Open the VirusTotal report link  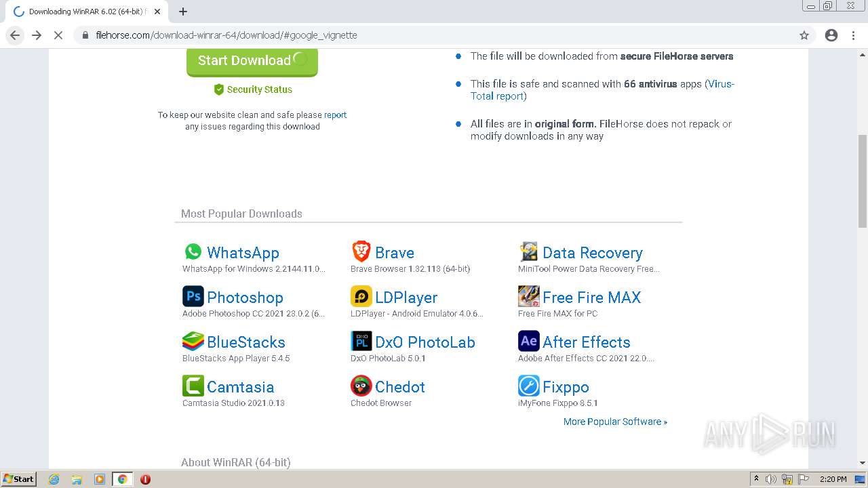tap(602, 90)
